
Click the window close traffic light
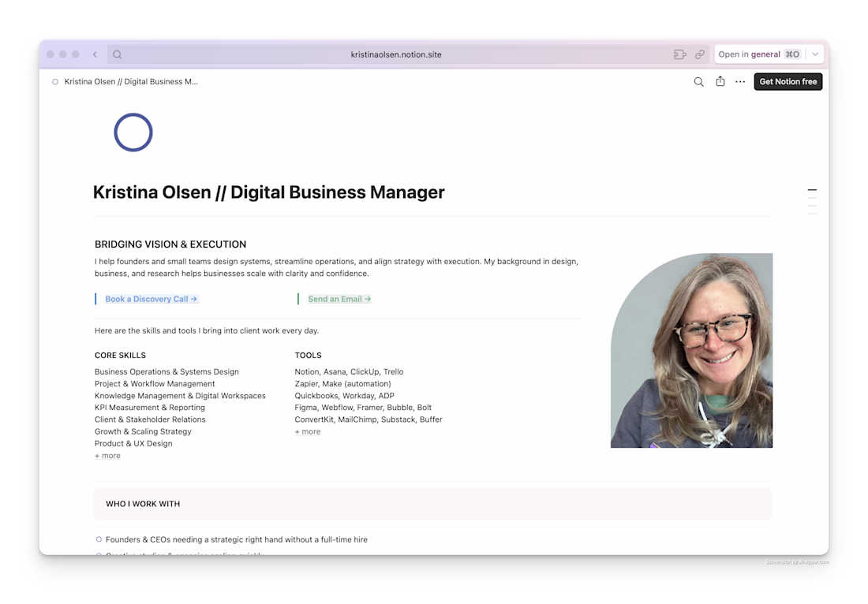51,54
